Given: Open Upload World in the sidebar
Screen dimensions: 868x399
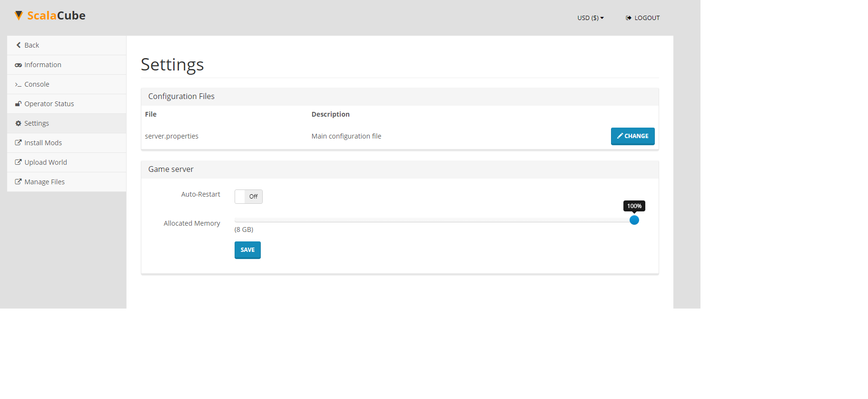Looking at the screenshot, I should point(67,162).
